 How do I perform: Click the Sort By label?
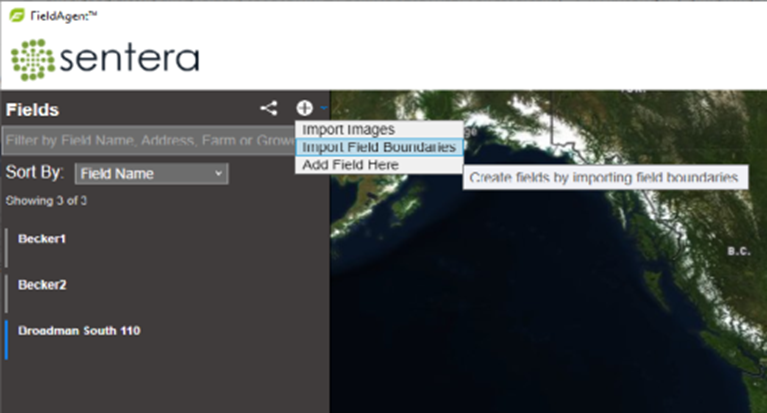(34, 172)
